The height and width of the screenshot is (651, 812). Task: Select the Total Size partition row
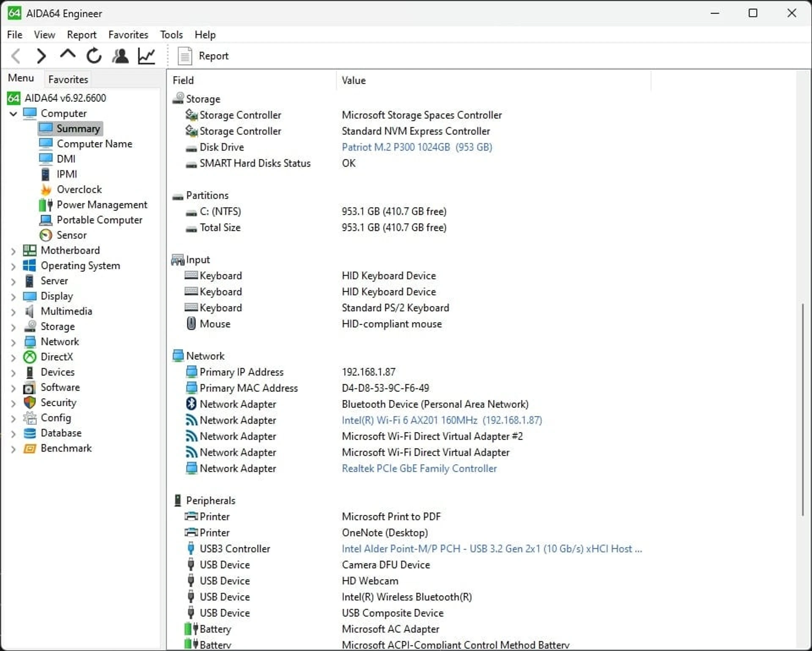coord(409,227)
